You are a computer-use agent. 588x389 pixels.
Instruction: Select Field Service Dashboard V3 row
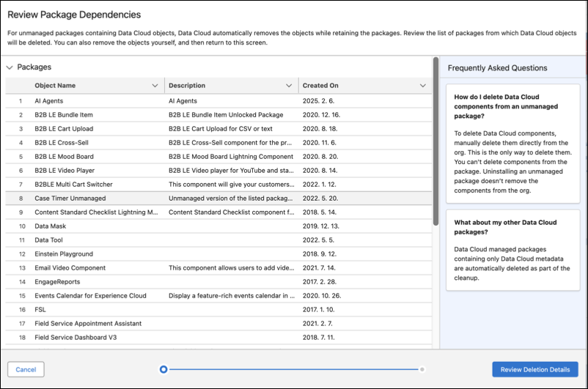point(218,337)
